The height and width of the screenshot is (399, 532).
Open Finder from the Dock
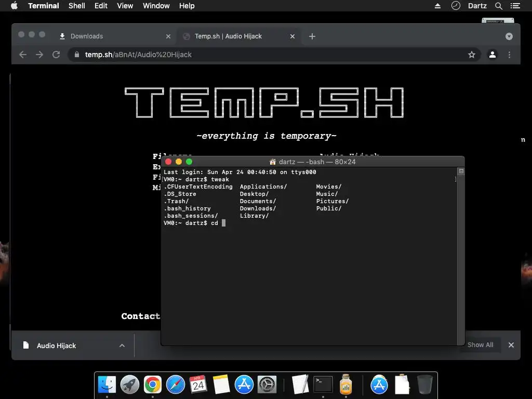pos(107,385)
